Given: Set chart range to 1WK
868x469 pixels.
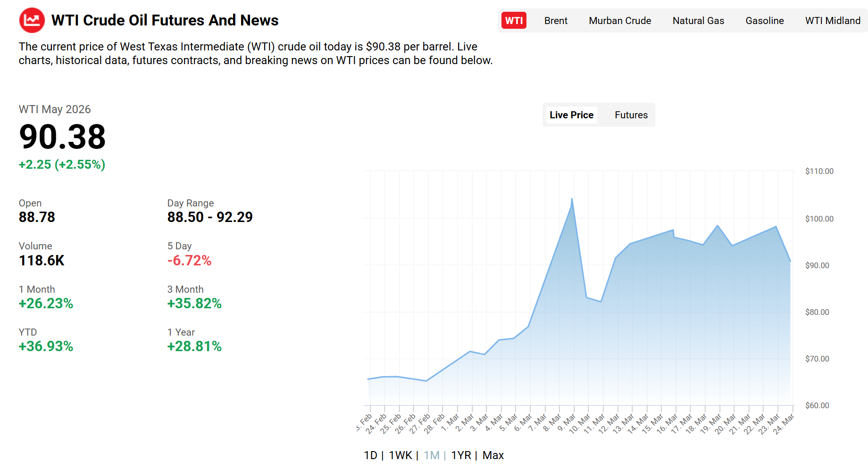Looking at the screenshot, I should point(401,455).
